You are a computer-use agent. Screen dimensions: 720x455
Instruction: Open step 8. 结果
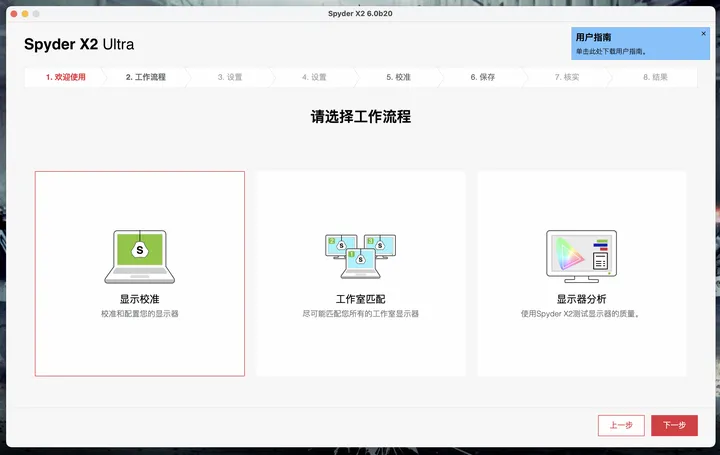coord(655,77)
